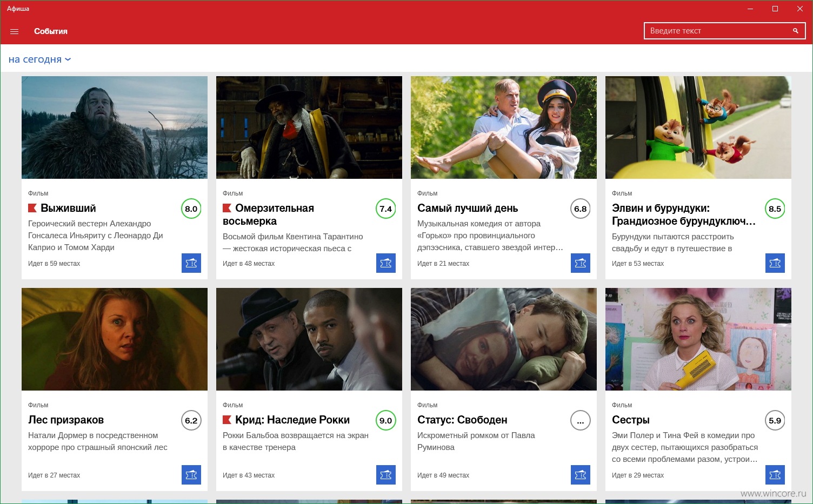Click the 6.8 rating circle
Image resolution: width=813 pixels, height=504 pixels.
click(581, 209)
